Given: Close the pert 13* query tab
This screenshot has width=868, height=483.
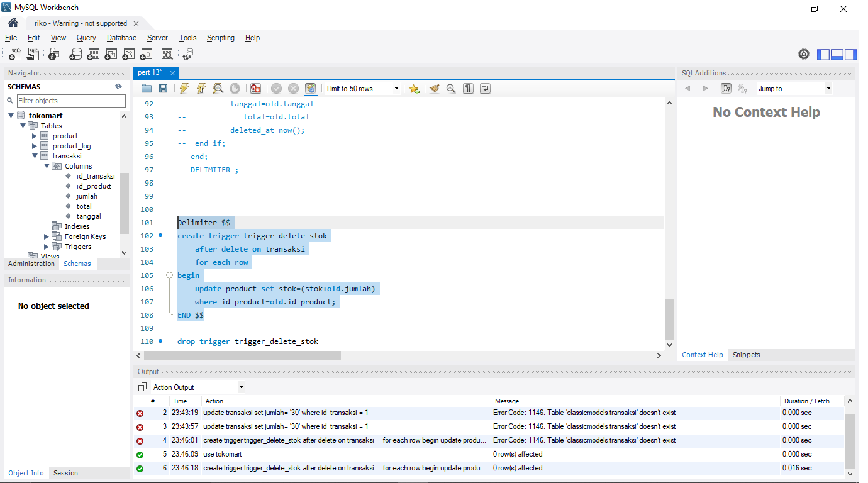Looking at the screenshot, I should (172, 73).
